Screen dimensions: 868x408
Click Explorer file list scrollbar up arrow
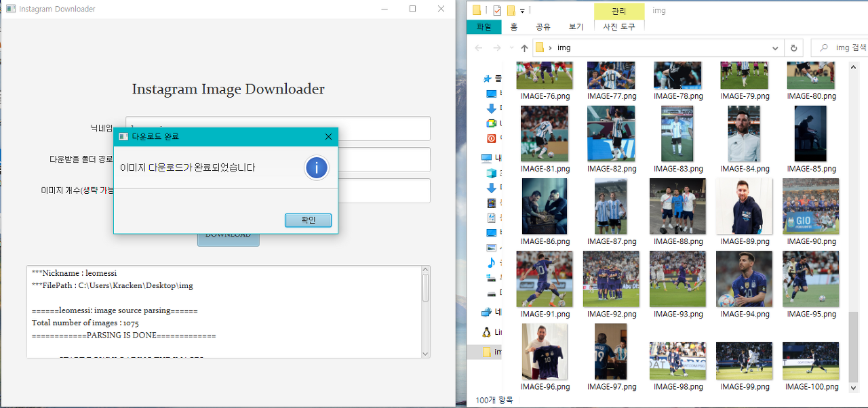[852, 66]
